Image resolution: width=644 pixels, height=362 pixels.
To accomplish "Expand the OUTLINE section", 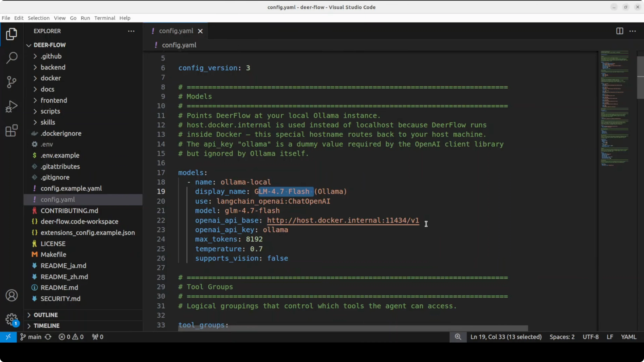I will (x=46, y=315).
